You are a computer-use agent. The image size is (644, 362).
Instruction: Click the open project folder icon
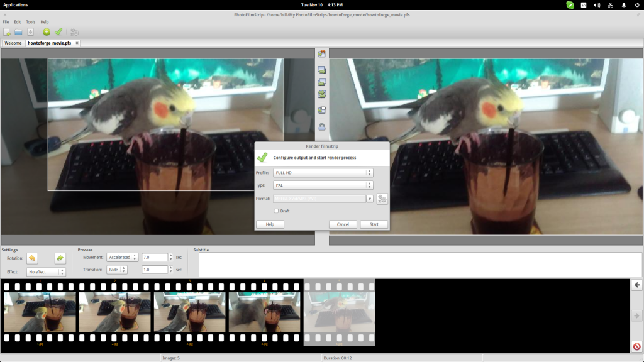click(18, 31)
